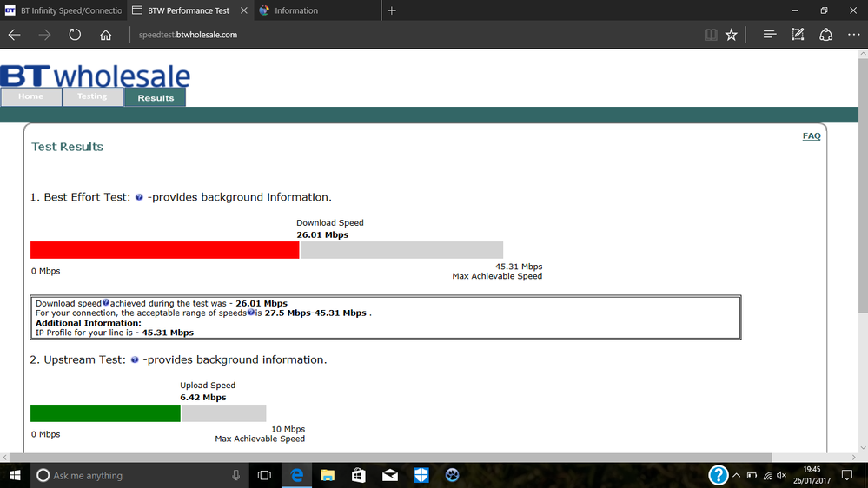Click IP Profile 45.31 Mbps text
The width and height of the screenshot is (868, 488).
pos(115,333)
